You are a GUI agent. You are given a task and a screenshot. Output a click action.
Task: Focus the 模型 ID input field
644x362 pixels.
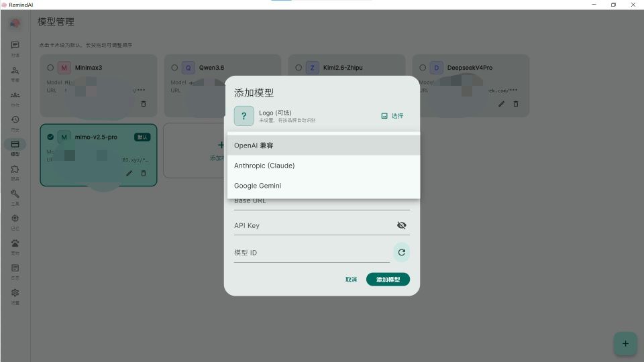(x=312, y=253)
